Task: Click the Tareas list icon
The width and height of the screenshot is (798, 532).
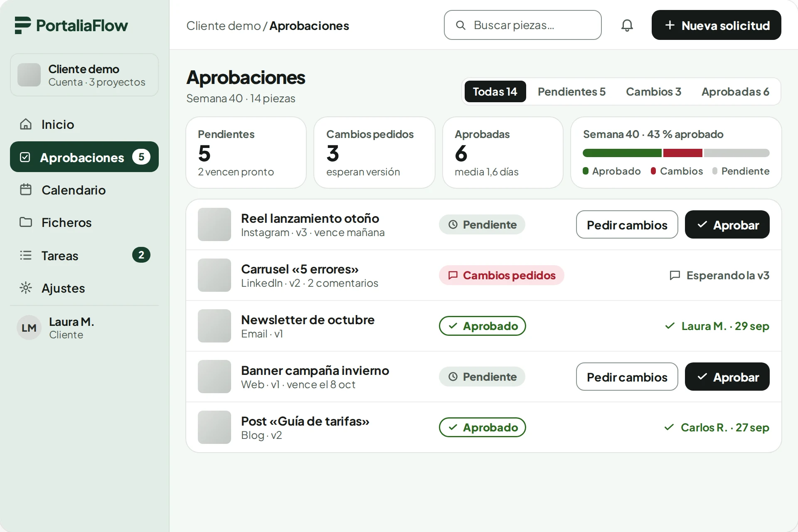Action: pyautogui.click(x=26, y=255)
